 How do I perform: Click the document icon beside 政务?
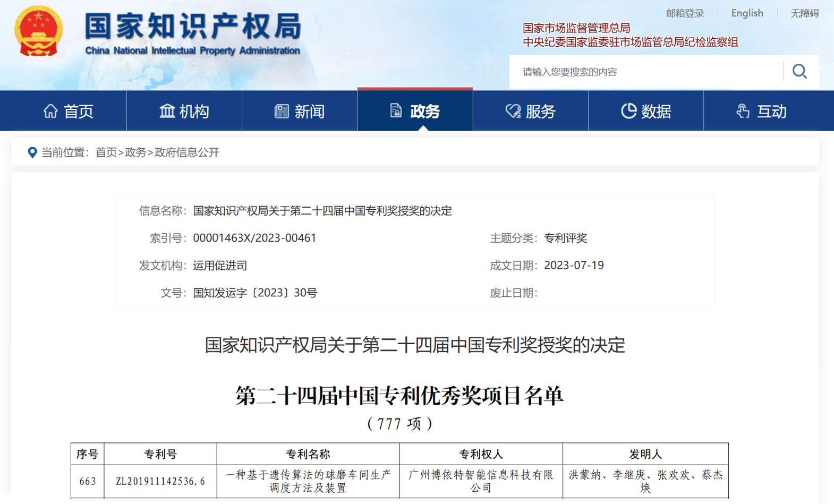pos(396,110)
